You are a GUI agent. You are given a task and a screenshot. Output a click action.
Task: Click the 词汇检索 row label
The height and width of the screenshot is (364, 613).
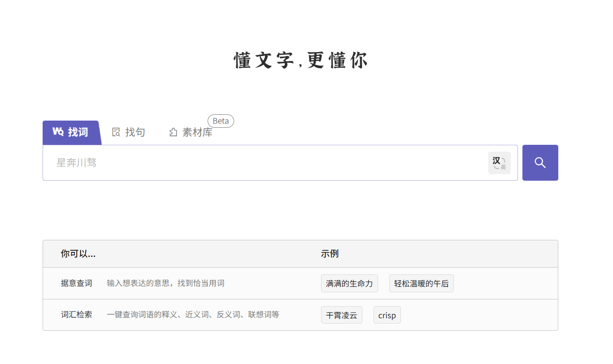pyautogui.click(x=77, y=315)
